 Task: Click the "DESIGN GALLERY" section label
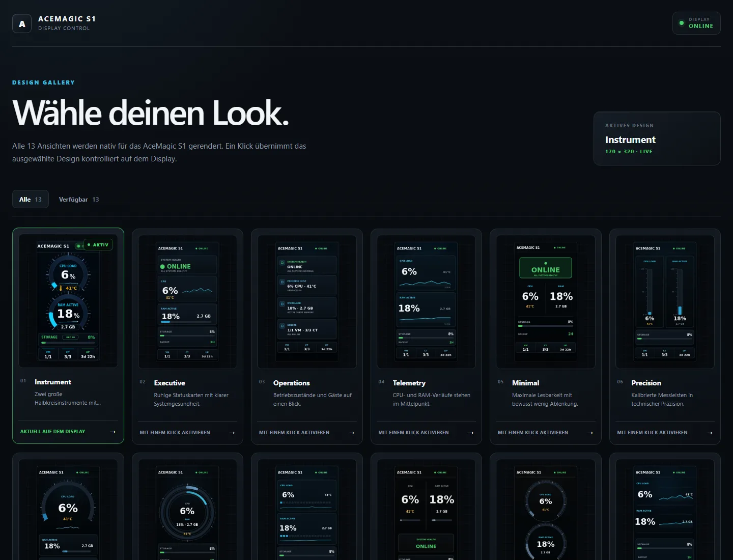coord(43,82)
